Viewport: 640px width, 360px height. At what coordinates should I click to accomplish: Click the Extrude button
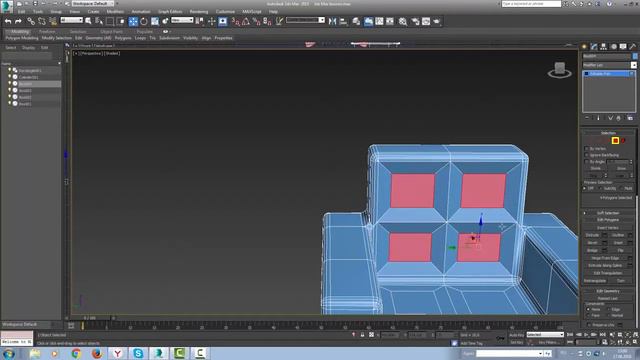(592, 235)
